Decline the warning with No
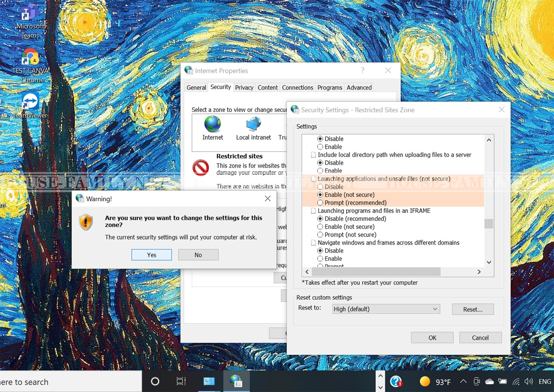 [x=198, y=255]
